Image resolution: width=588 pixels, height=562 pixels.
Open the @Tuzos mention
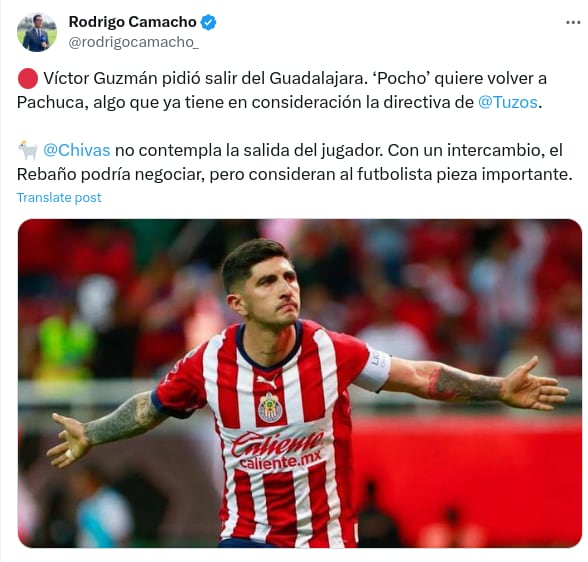pos(508,102)
